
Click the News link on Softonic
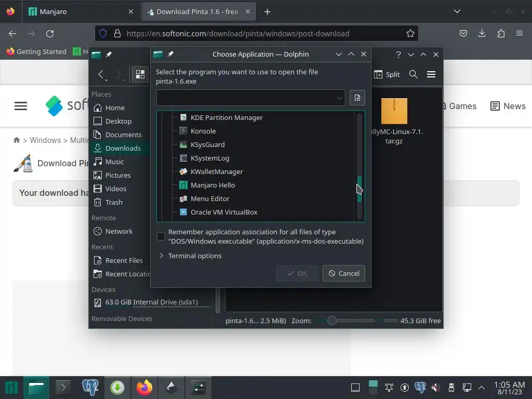pos(508,106)
